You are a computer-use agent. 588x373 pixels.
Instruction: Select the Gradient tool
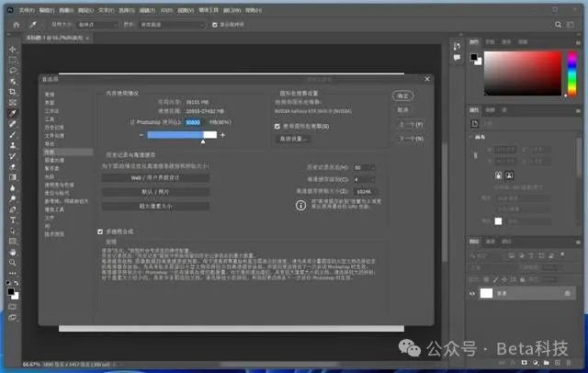(12, 177)
